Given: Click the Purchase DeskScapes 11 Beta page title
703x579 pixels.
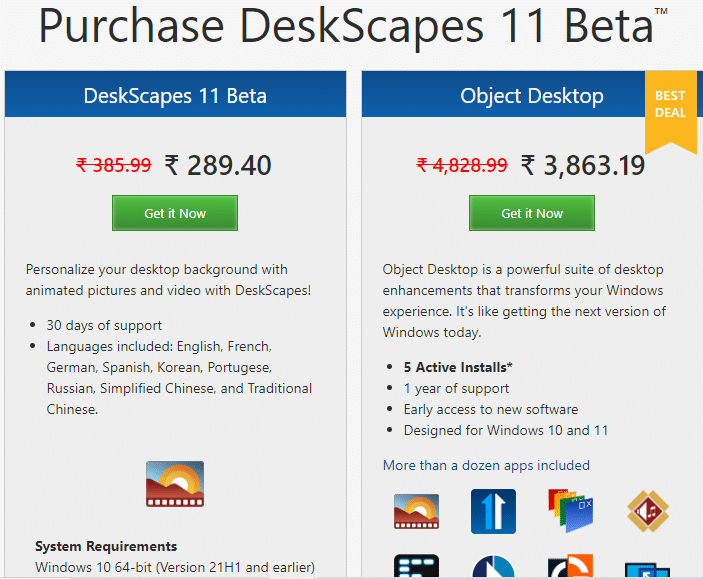Looking at the screenshot, I should point(352,27).
